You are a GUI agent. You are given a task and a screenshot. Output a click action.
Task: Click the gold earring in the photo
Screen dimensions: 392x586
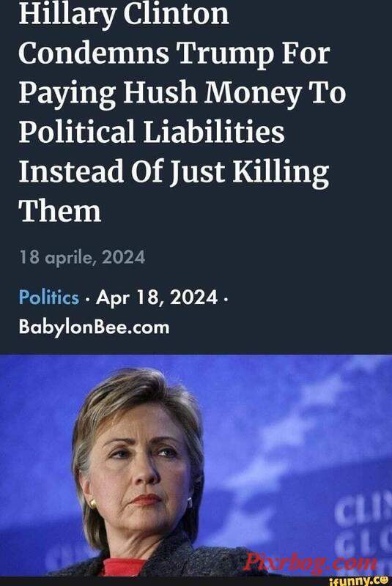pyautogui.click(x=92, y=504)
